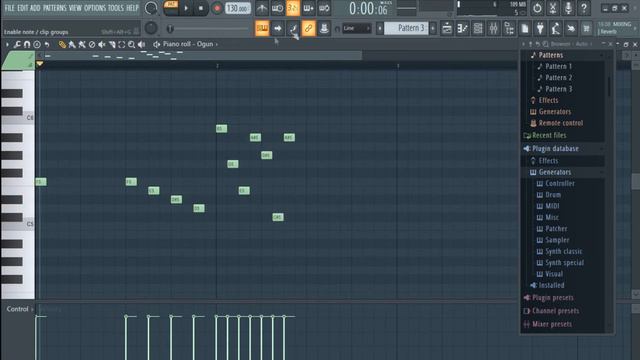640x360 pixels.
Task: Switch the PAT/Song mode button
Action: 171,8
